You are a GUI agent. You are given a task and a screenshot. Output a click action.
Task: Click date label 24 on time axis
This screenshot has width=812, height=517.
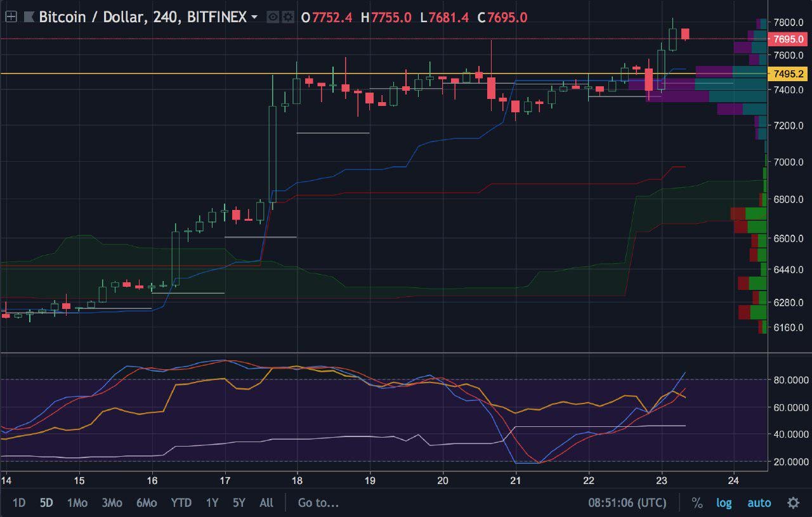(734, 480)
